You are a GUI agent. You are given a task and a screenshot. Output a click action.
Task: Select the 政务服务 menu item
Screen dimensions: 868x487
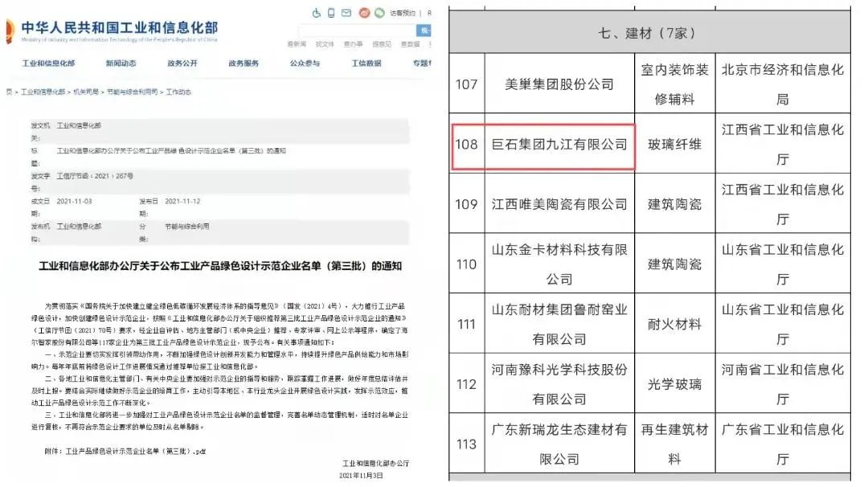click(x=244, y=63)
